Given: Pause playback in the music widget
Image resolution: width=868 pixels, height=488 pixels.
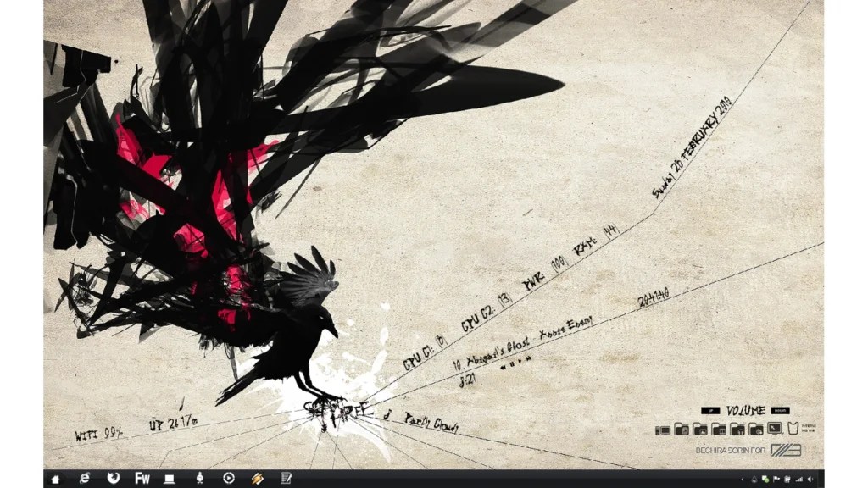Looking at the screenshot, I should point(512,364).
